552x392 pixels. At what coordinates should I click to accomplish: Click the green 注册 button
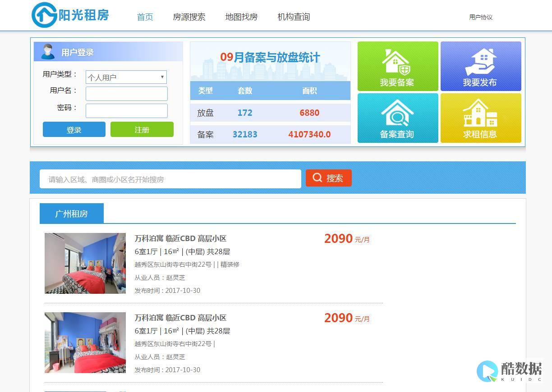pyautogui.click(x=142, y=130)
